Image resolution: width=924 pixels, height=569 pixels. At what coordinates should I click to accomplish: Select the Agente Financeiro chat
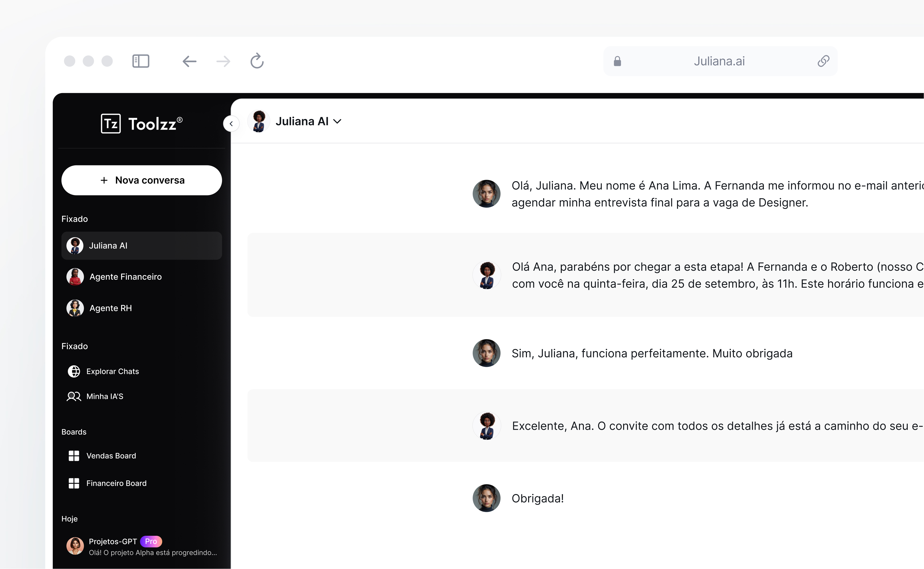[125, 277]
